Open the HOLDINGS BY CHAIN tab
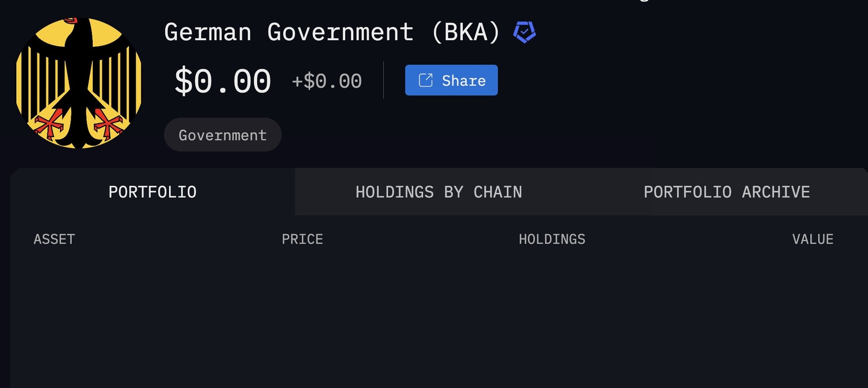868x388 pixels. click(439, 192)
